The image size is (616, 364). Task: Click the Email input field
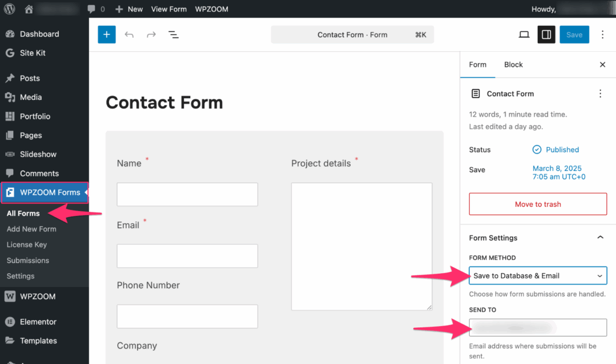tap(188, 256)
